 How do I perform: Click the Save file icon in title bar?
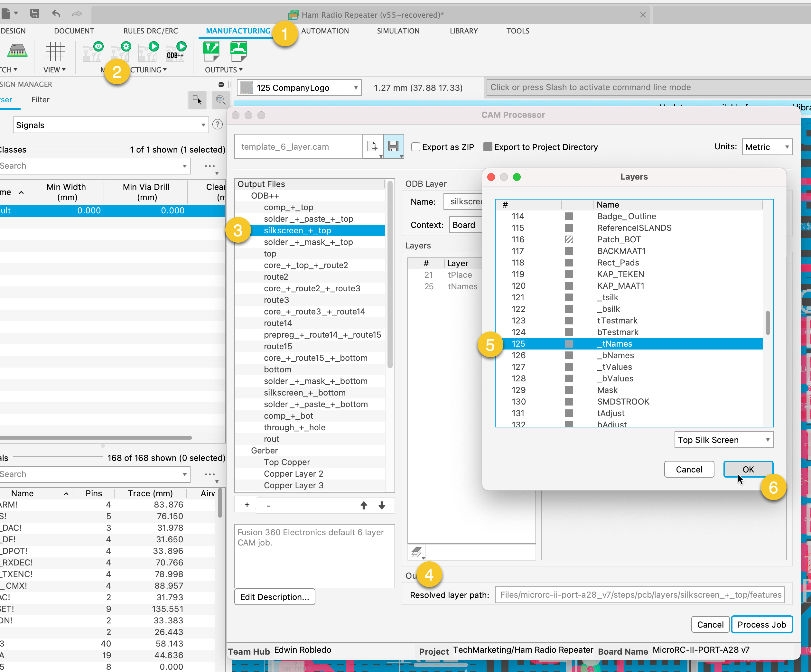tap(35, 14)
